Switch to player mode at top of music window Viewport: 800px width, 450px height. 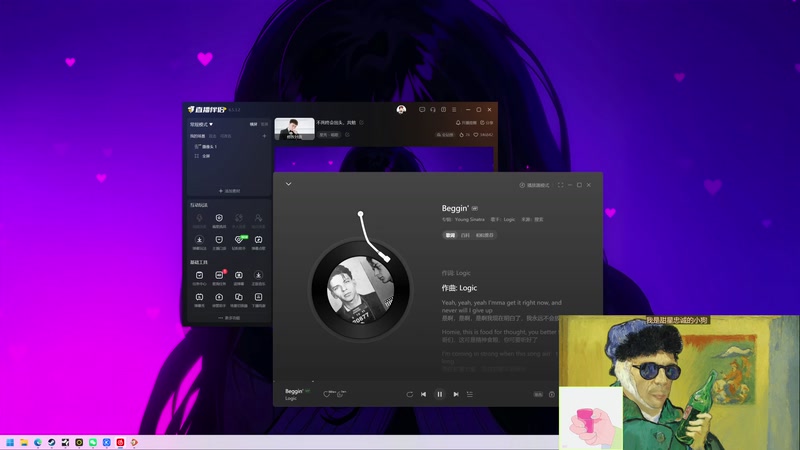(534, 185)
